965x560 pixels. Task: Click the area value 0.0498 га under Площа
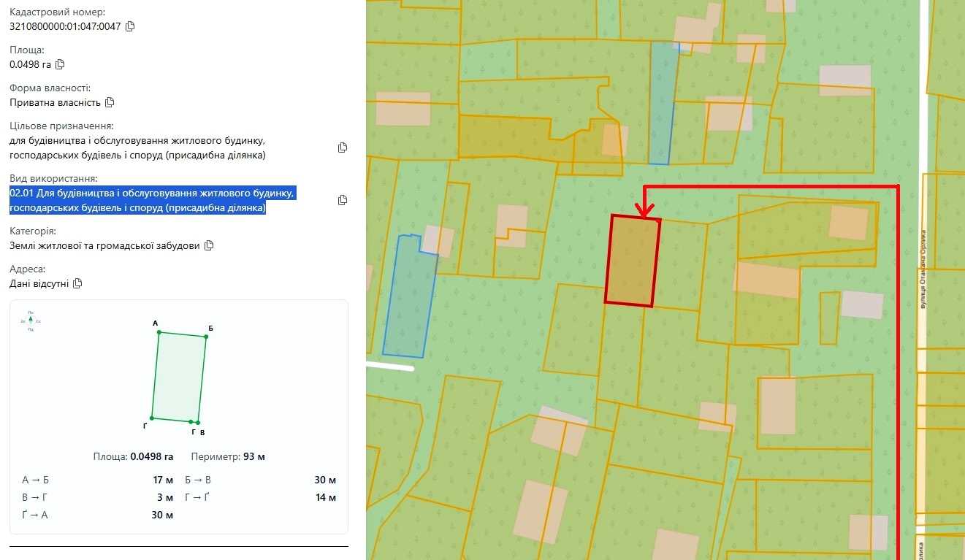30,64
